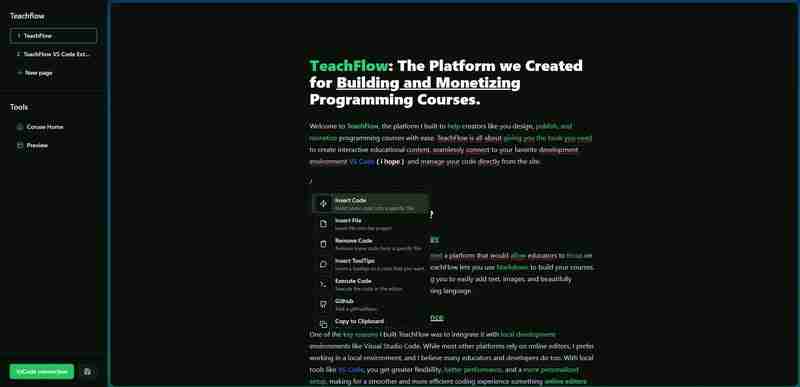Click the Course Home icon in Tools

(20, 127)
